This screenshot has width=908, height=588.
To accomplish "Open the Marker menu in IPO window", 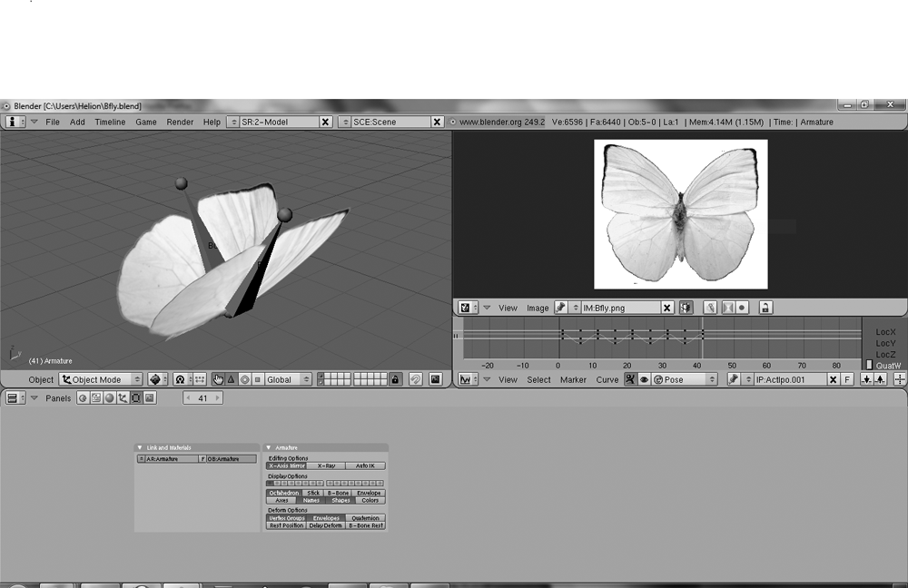I will click(x=573, y=379).
